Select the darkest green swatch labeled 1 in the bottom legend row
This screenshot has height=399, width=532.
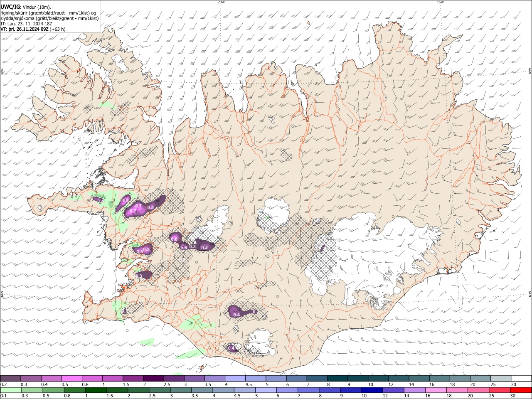pyautogui.click(x=96, y=390)
